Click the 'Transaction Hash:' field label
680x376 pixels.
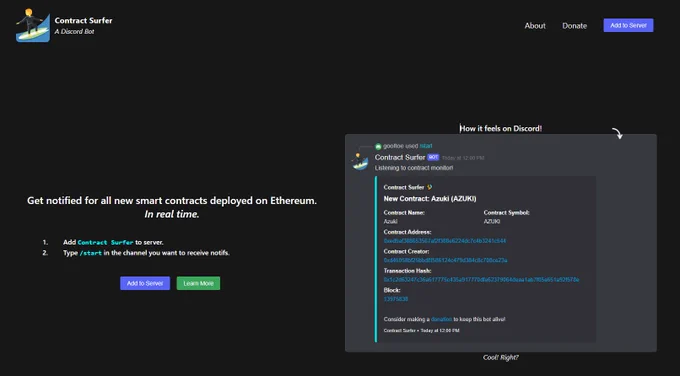[407, 271]
